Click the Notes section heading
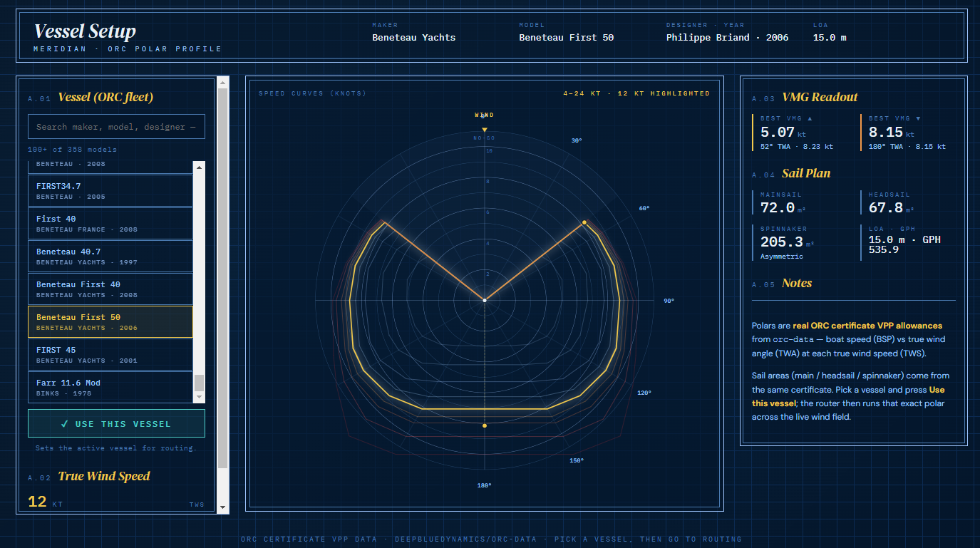Image resolution: width=980 pixels, height=548 pixels. tap(797, 283)
